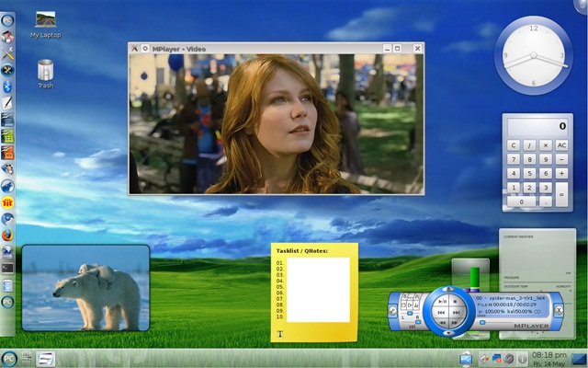The height and width of the screenshot is (368, 588).
Task: Click the MPlayer Video window menu icon
Action: (x=134, y=49)
